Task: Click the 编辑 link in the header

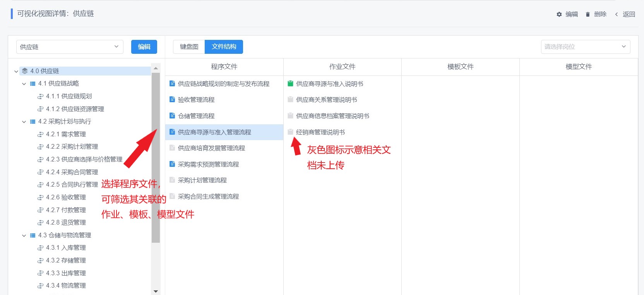Action: point(572,14)
